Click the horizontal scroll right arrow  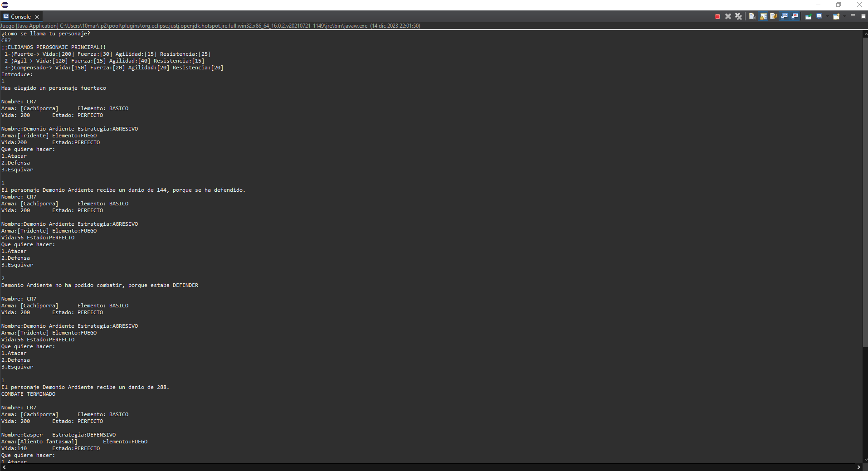(x=858, y=467)
